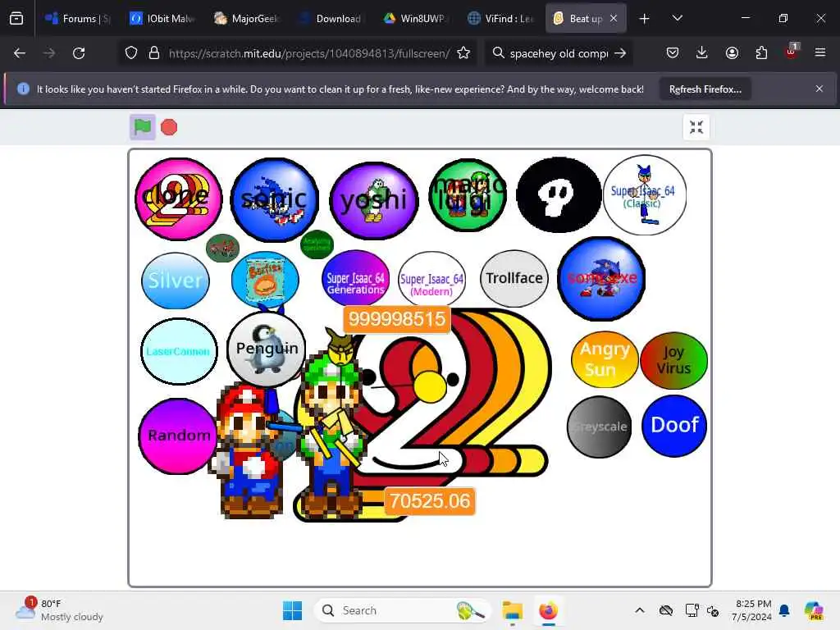Exit fullscreen mode in Scratch player
The width and height of the screenshot is (840, 630).
point(696,127)
